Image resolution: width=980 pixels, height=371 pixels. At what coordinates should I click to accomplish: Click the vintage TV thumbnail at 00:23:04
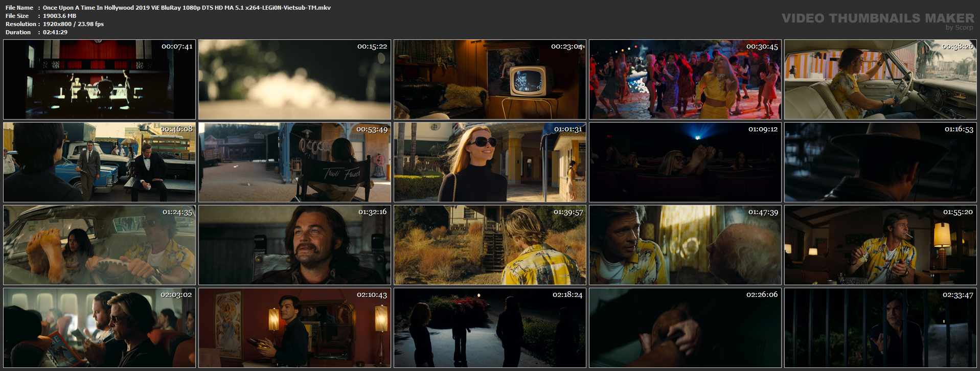pos(490,80)
